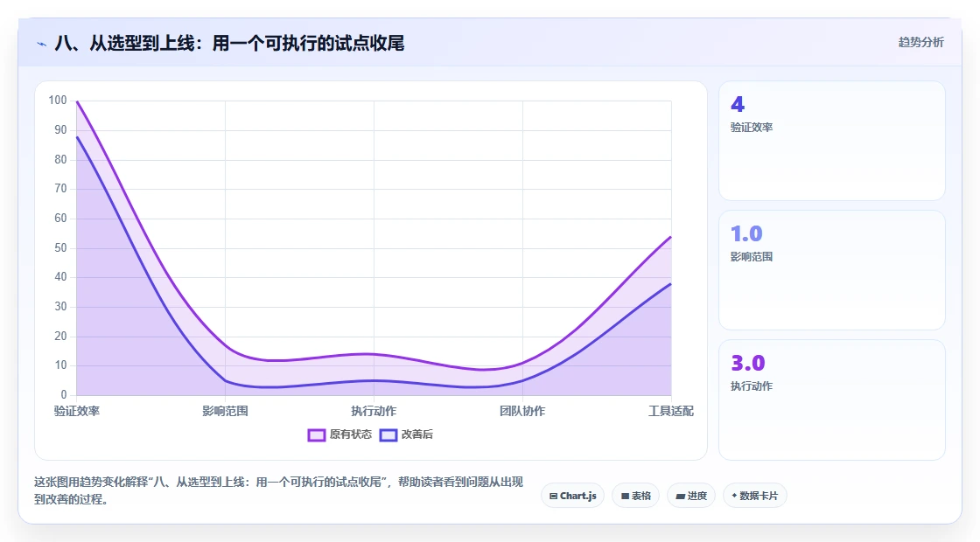
Task: Click the 原有状态 point at 执行动作
Action: (374, 354)
